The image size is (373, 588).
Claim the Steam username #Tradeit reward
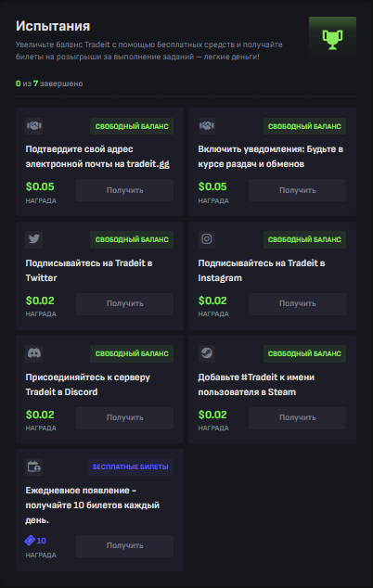(x=297, y=417)
